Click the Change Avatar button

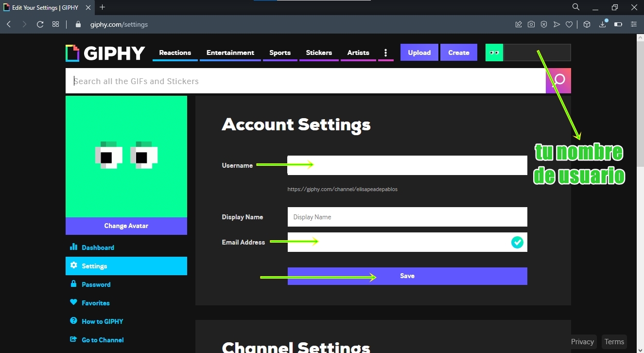[x=126, y=226]
